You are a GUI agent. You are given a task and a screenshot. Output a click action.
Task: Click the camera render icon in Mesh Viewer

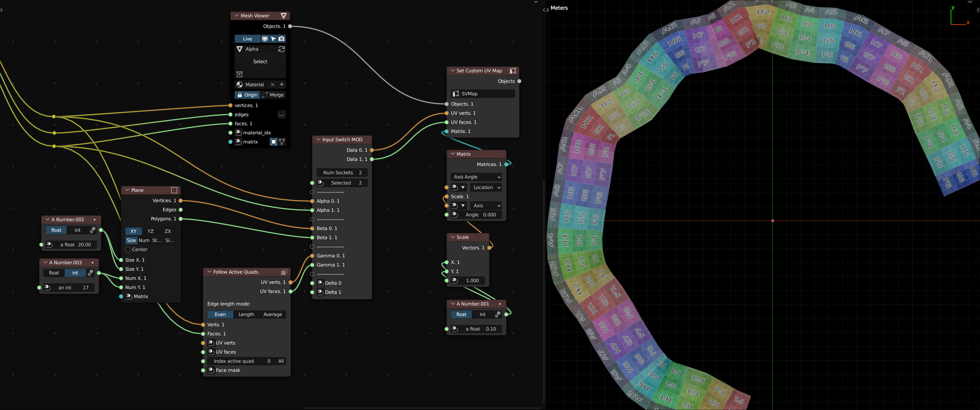(x=281, y=39)
